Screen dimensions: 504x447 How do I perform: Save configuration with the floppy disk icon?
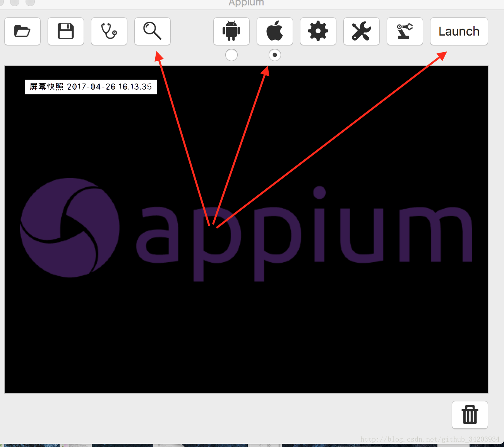coord(66,31)
